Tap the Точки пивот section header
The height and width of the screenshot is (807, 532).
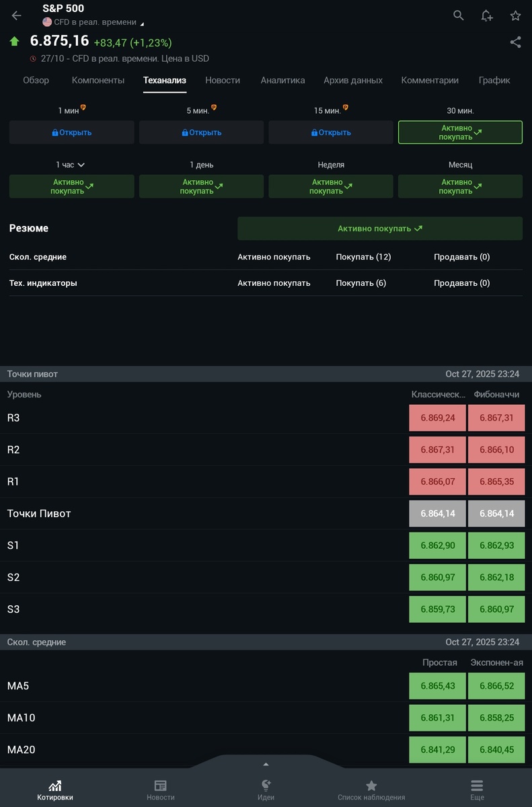coord(266,374)
